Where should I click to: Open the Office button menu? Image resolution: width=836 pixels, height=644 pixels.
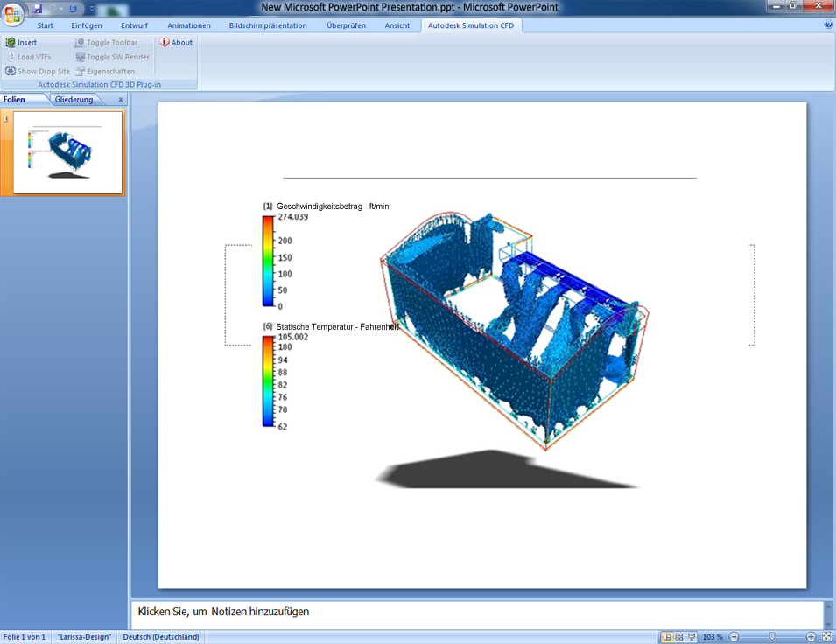coord(12,13)
